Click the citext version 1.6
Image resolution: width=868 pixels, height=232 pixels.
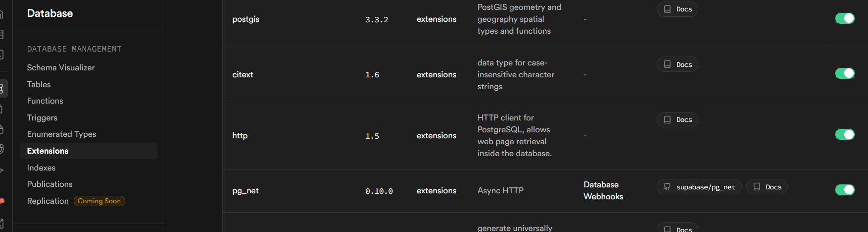(372, 75)
